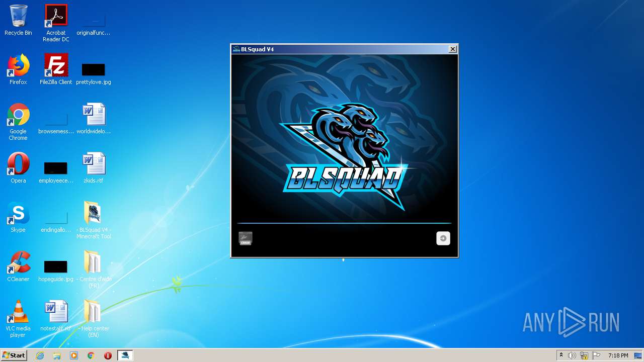
Task: Launch VLC media player shortcut
Action: 18,319
